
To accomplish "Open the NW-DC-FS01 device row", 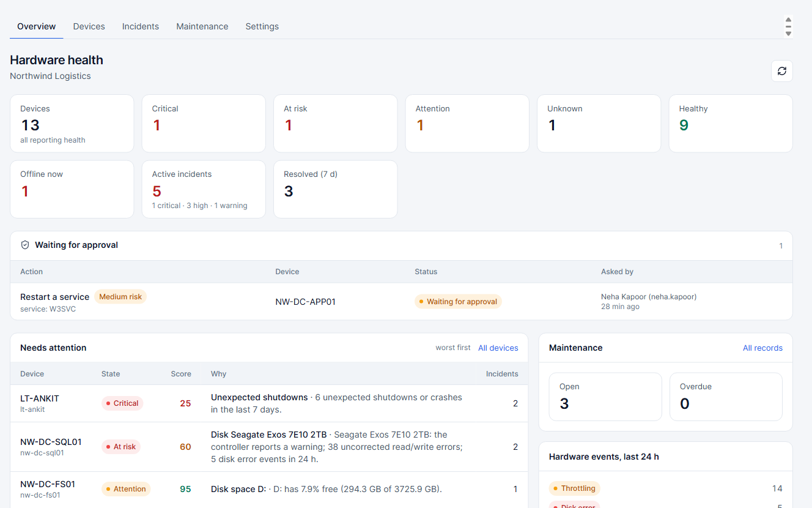I will click(269, 489).
